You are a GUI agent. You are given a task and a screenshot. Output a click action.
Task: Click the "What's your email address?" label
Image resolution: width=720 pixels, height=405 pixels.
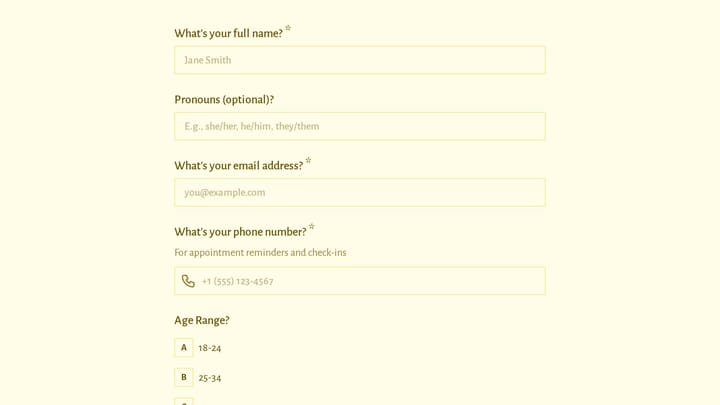(238, 166)
